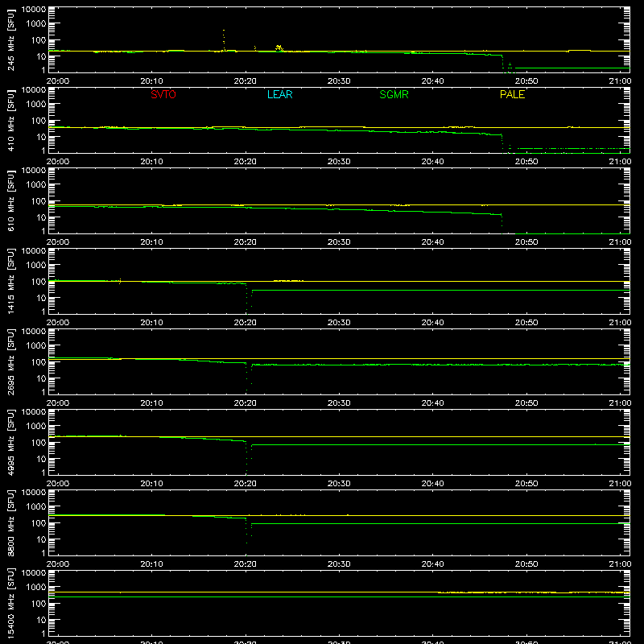Click 20:40 tick under the 1415 MHz panel
This screenshot has height=644, width=644.
[432, 323]
